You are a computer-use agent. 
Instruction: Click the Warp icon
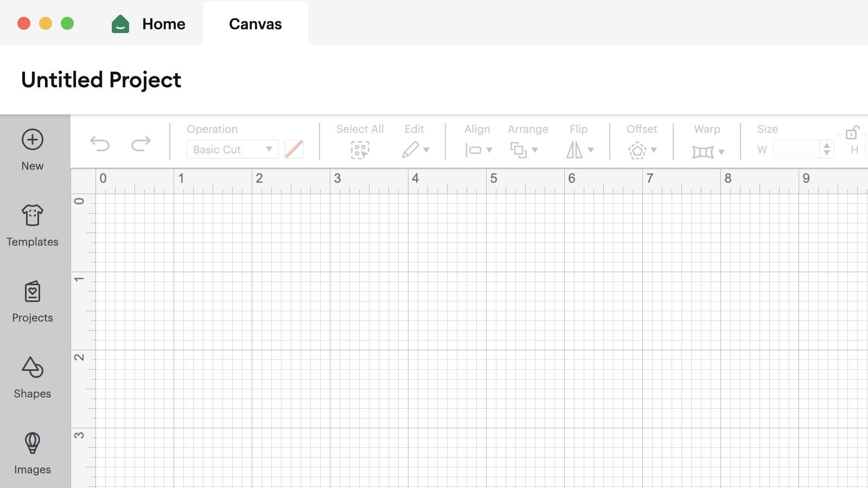(703, 152)
